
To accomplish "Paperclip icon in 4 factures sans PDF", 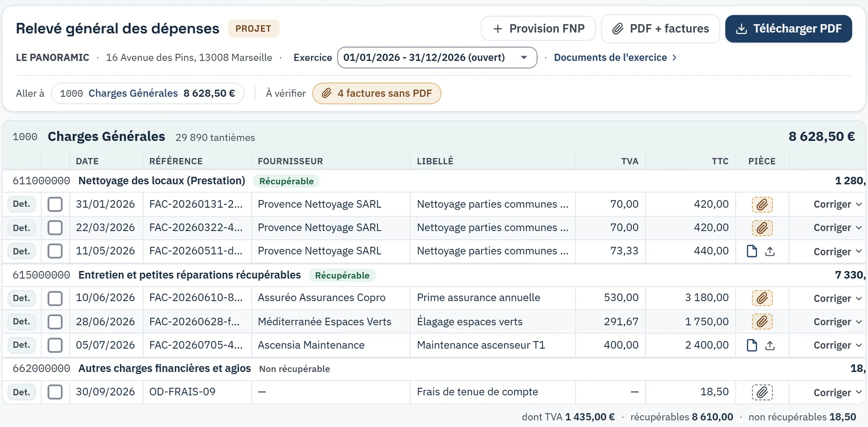I will point(327,93).
